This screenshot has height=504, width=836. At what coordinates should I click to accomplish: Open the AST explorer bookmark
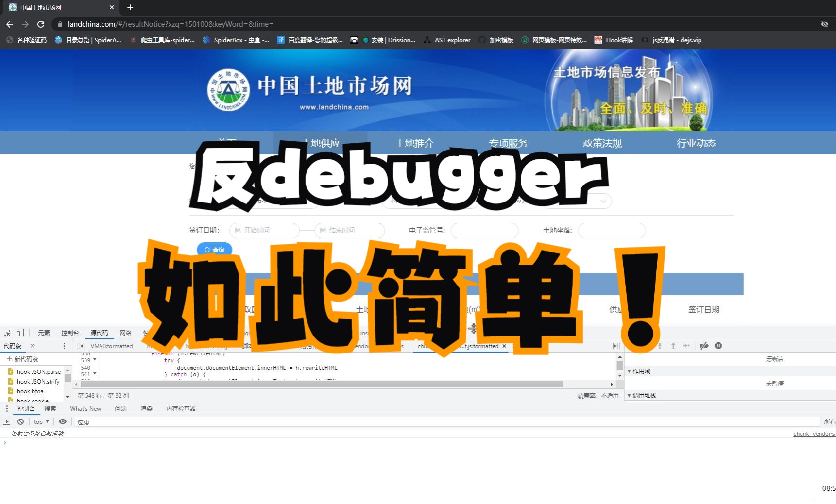[447, 40]
